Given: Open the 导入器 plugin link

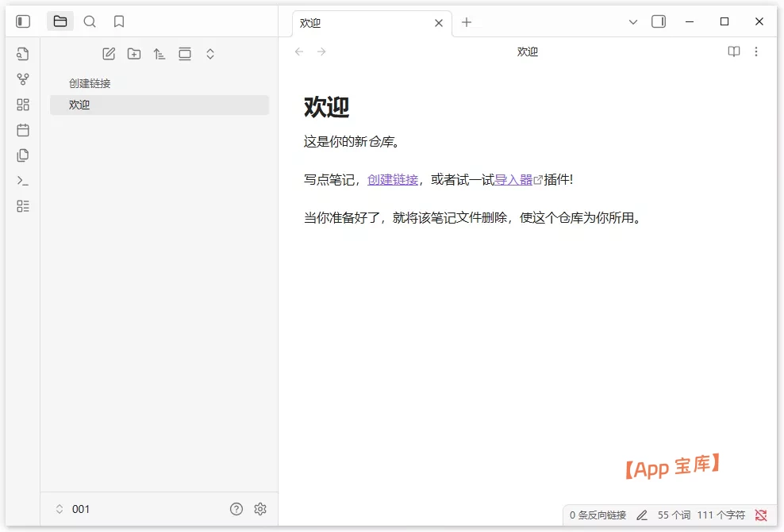Looking at the screenshot, I should (513, 179).
